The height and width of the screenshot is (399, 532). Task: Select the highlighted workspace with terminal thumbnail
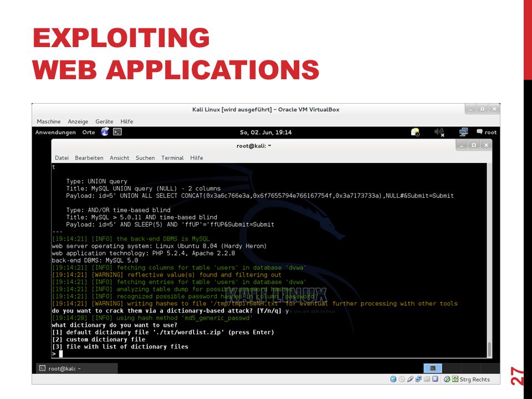(433, 368)
